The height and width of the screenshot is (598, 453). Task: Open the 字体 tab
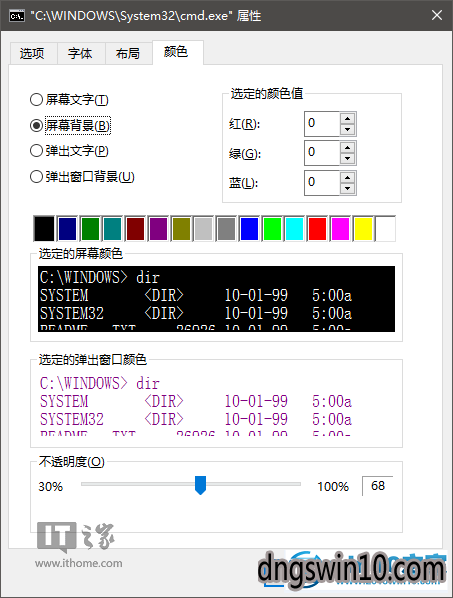coord(81,53)
